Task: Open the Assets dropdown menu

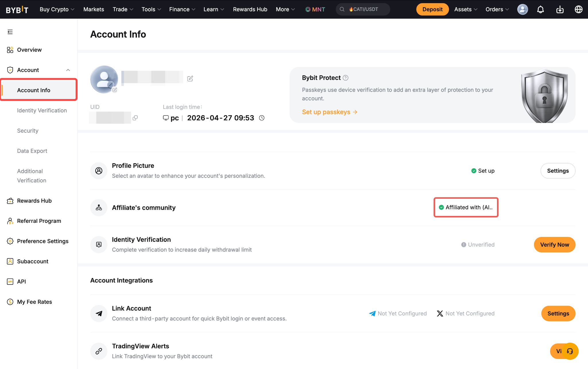Action: 466,9
